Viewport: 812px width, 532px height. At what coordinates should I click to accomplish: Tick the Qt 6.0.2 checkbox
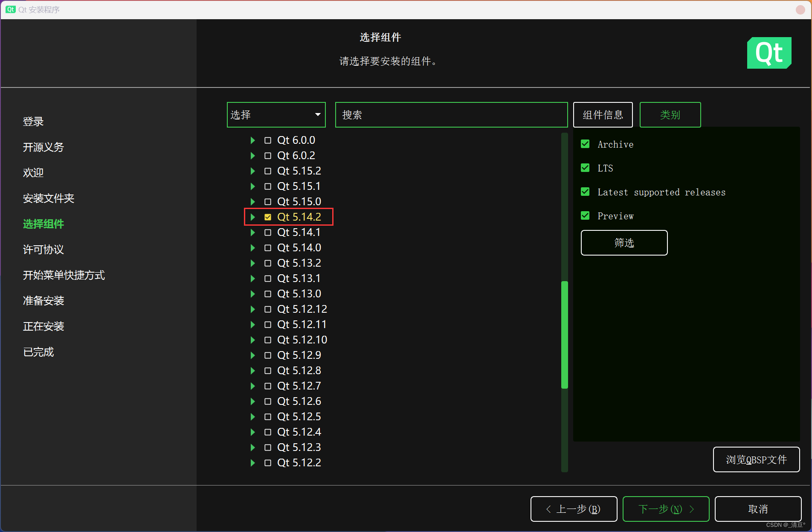click(x=268, y=156)
